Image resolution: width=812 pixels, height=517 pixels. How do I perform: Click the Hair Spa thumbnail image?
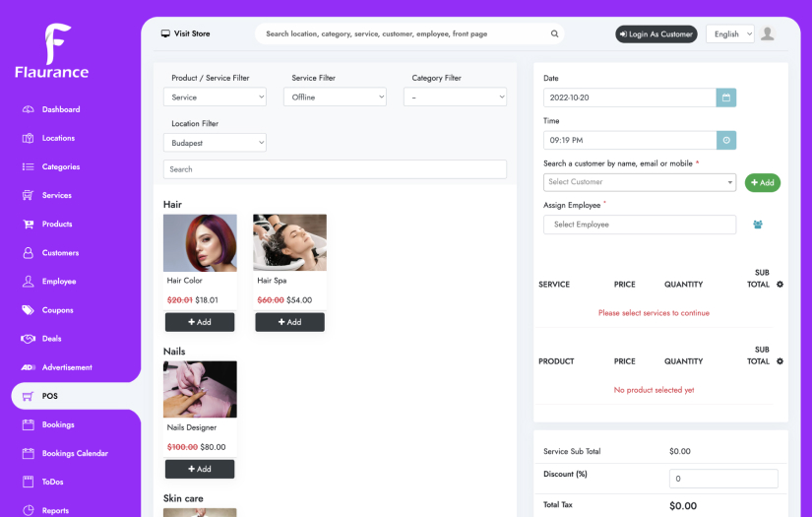tap(290, 242)
